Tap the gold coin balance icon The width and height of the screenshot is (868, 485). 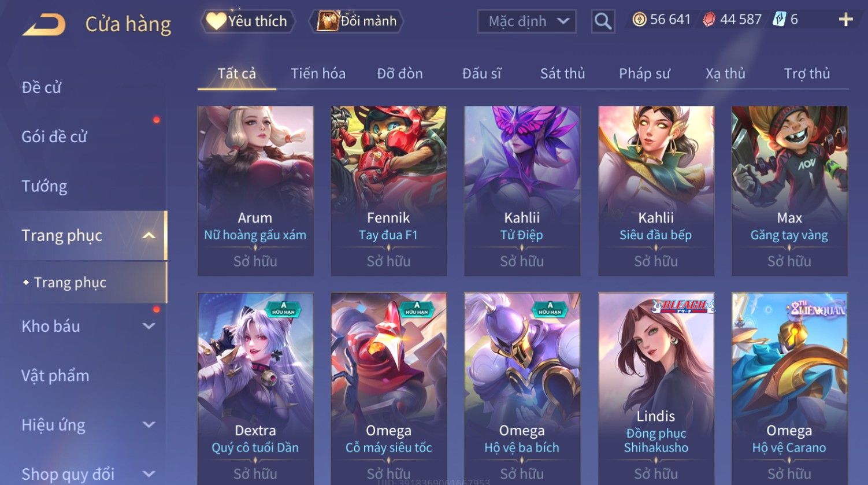(639, 20)
